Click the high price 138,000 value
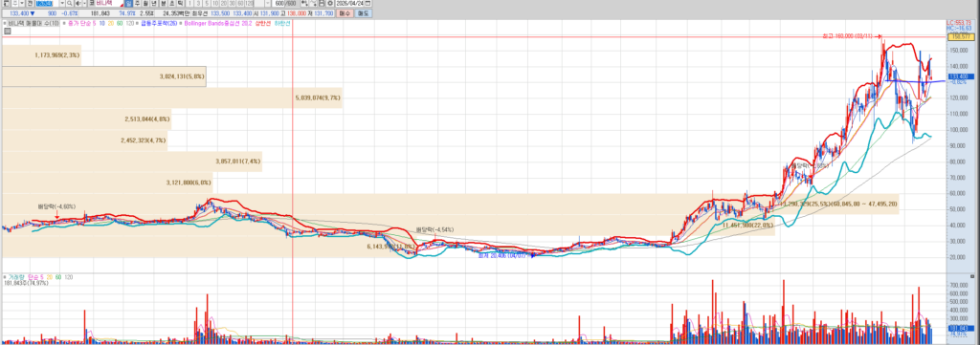 [x=297, y=13]
